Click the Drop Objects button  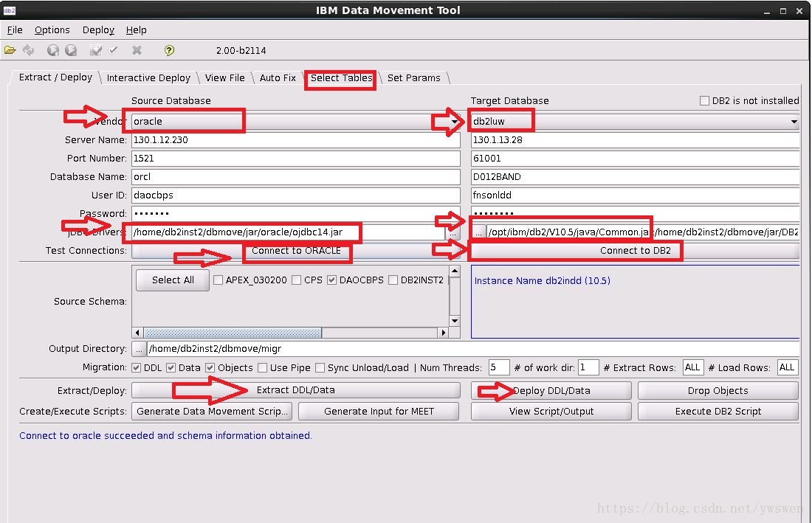[718, 390]
